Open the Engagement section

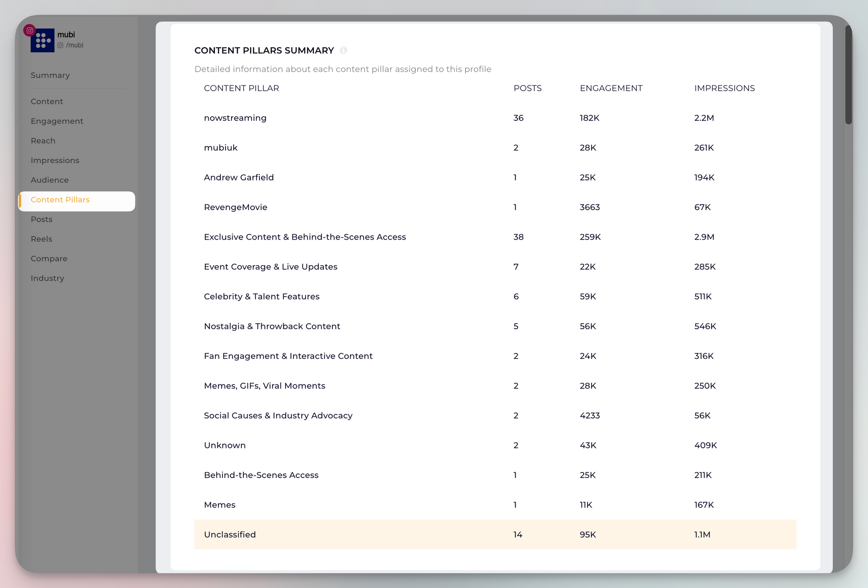pyautogui.click(x=57, y=121)
